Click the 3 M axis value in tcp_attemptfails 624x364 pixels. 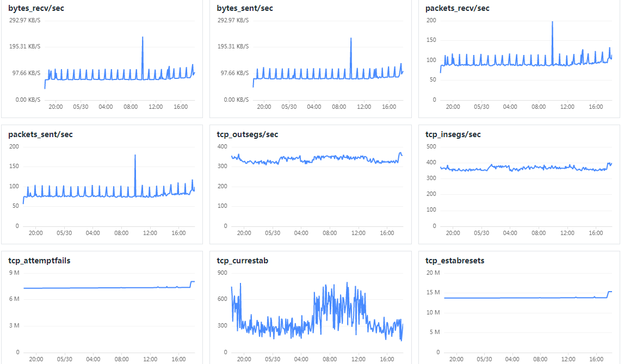click(x=14, y=326)
